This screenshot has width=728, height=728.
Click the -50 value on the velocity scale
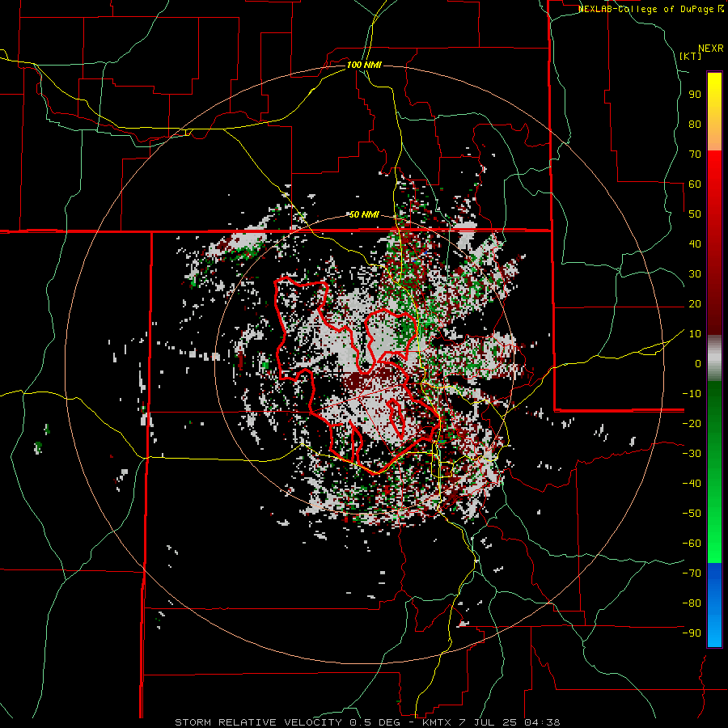pos(692,513)
